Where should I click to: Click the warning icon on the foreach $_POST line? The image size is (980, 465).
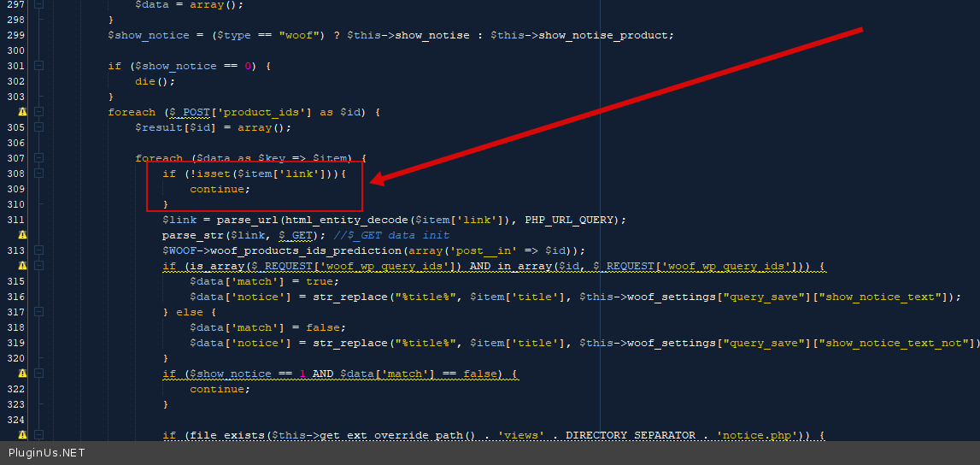[22, 112]
